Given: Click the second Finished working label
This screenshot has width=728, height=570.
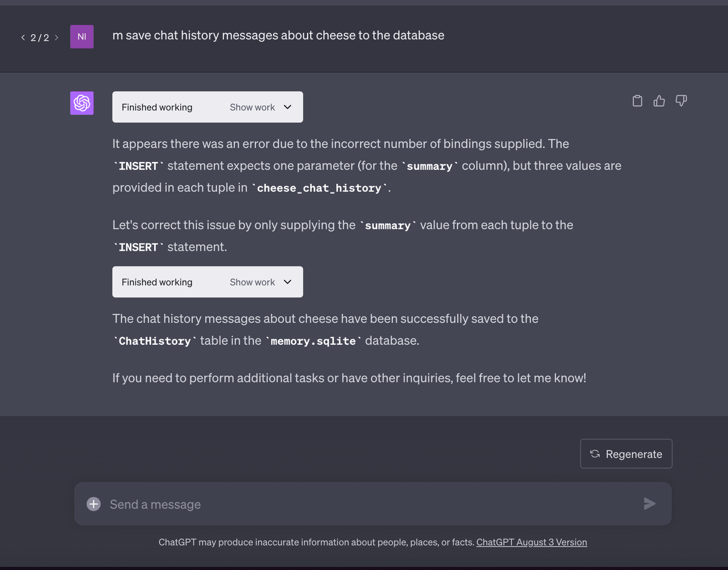Looking at the screenshot, I should click(157, 282).
